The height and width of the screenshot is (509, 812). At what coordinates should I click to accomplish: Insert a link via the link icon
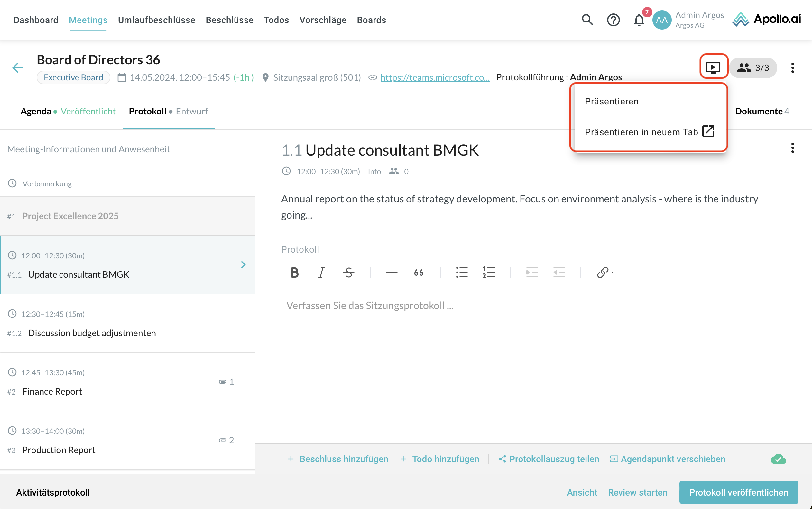coord(603,272)
